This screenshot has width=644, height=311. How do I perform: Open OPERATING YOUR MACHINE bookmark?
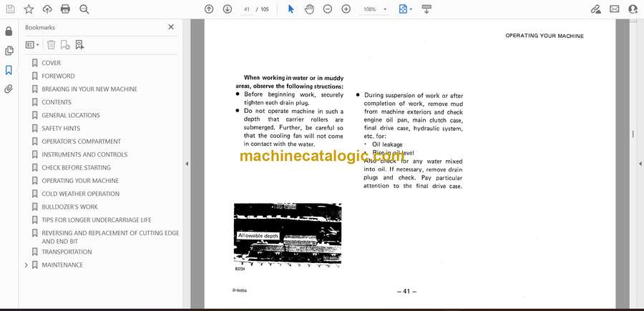tap(80, 181)
